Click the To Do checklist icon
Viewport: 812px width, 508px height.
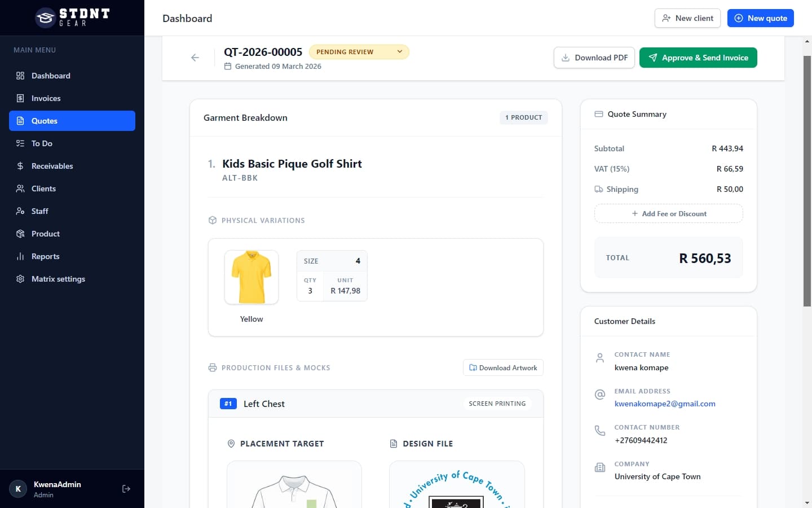point(20,143)
